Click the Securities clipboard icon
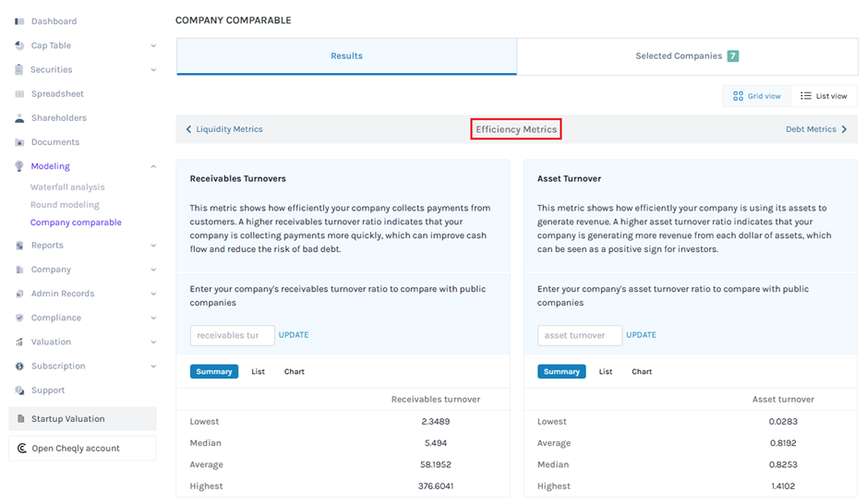This screenshot has width=867, height=504. pos(19,69)
